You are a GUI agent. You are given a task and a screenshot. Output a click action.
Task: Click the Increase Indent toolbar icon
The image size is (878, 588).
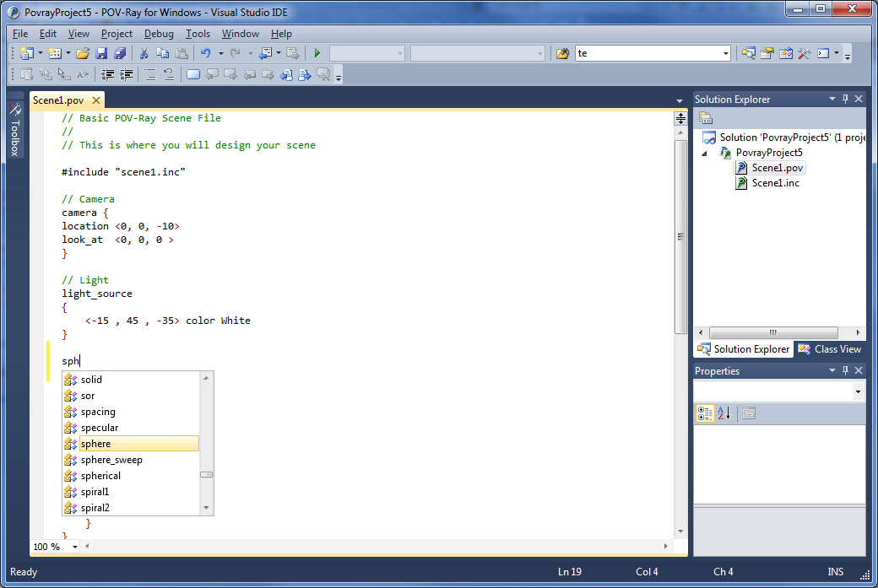pos(127,74)
